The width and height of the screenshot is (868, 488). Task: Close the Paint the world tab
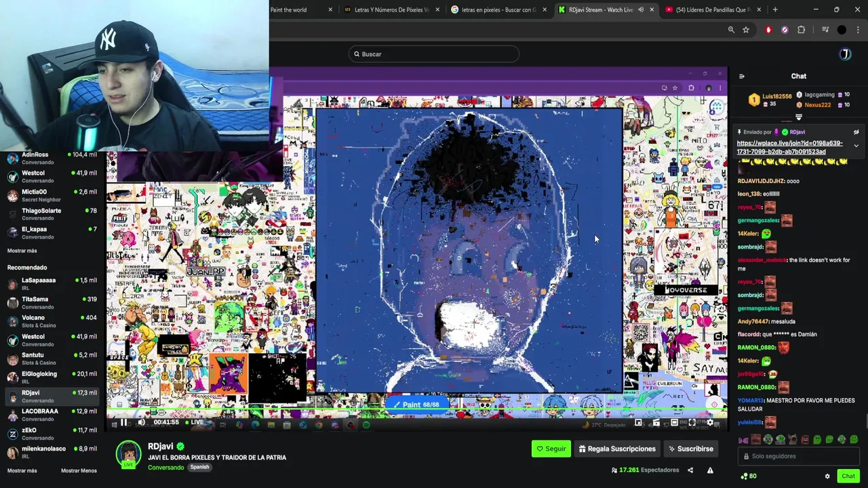coord(331,9)
